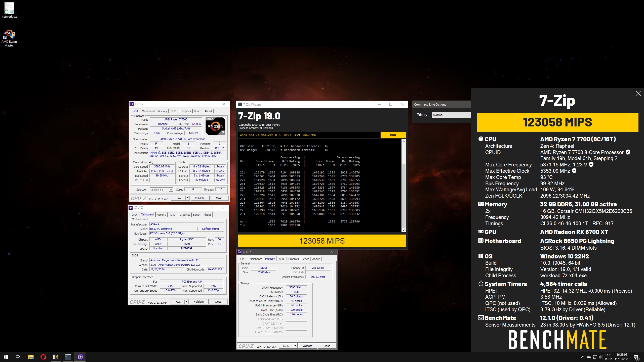Open OneDrive cloud tray icon
Viewport: 644px width, 362px height.
pos(589,357)
